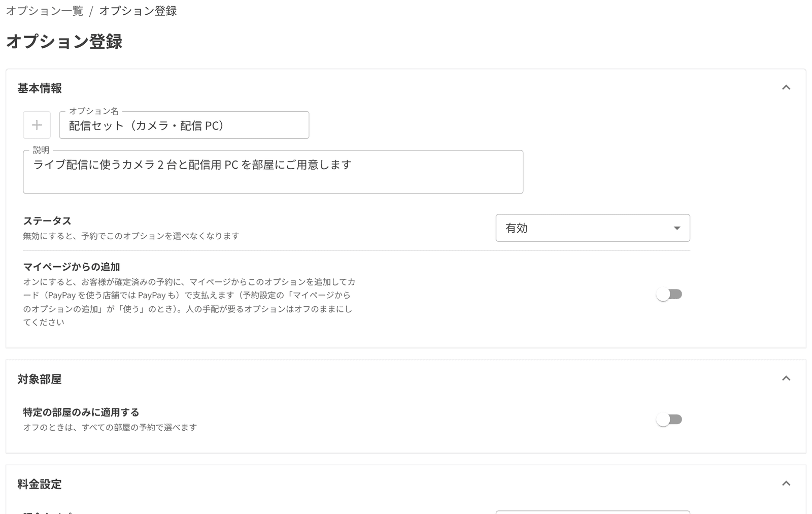Click the 対象部屋 section heading
Screen dimensions: 812x514
pos(40,379)
